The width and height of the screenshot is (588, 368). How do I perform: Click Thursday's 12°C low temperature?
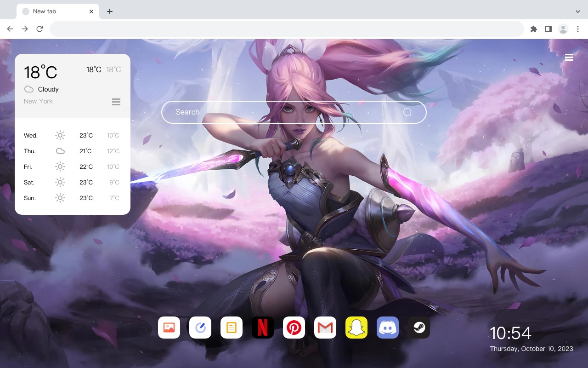tap(113, 151)
